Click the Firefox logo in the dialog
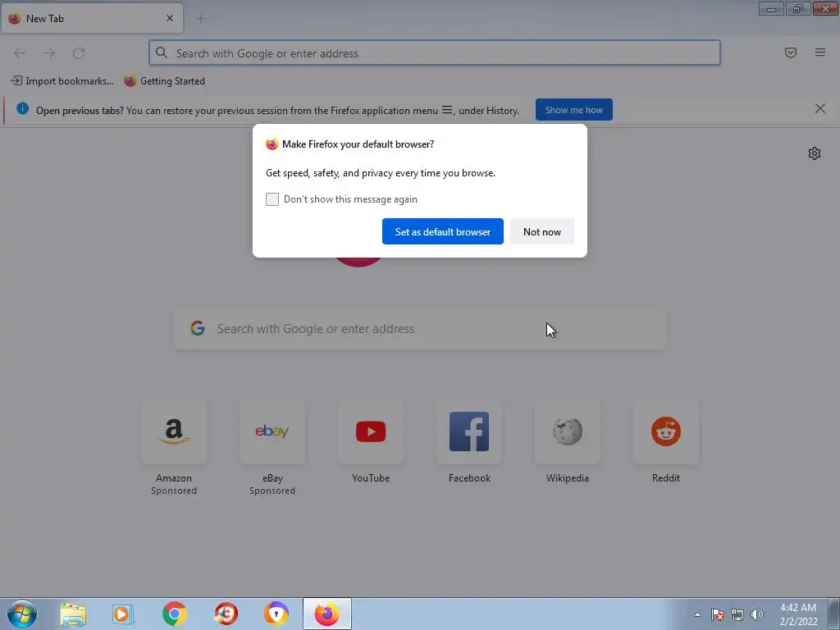This screenshot has height=630, width=840. coord(272,144)
